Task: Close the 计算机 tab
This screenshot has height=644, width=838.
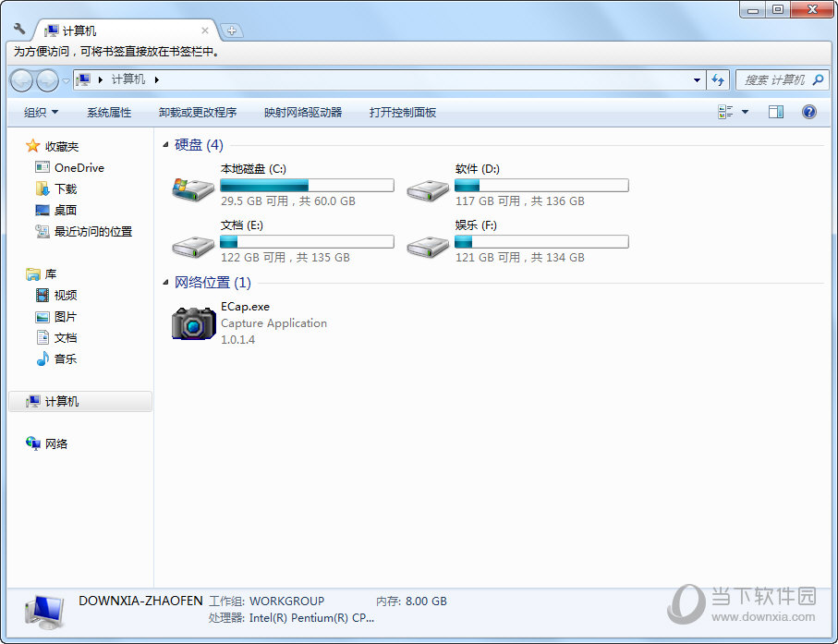Action: click(x=205, y=31)
